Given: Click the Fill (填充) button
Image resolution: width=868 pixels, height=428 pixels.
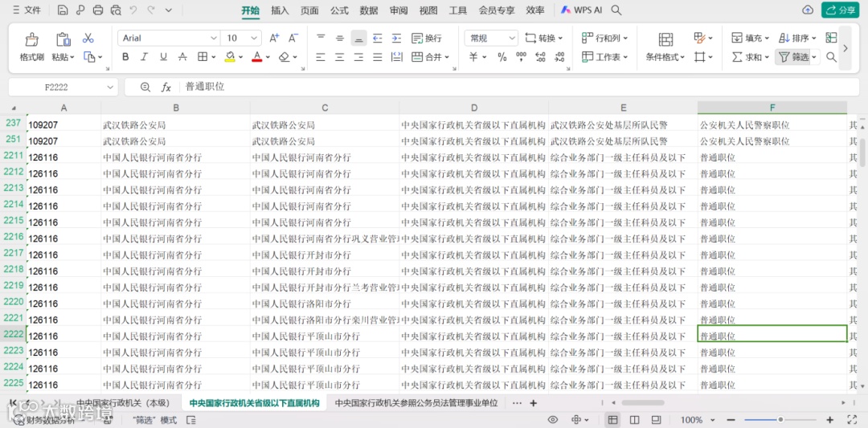Looking at the screenshot, I should coord(751,39).
